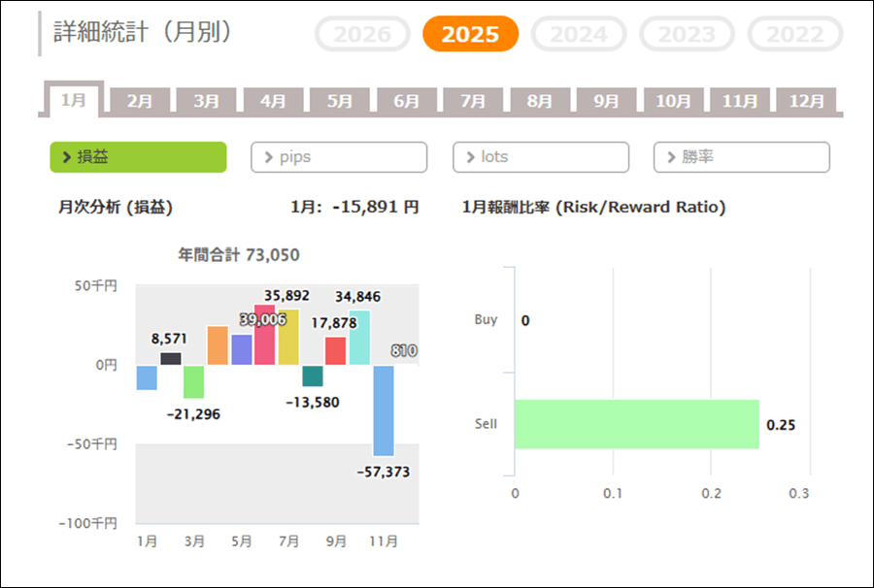Display the 勝率 win rate view

pyautogui.click(x=741, y=157)
